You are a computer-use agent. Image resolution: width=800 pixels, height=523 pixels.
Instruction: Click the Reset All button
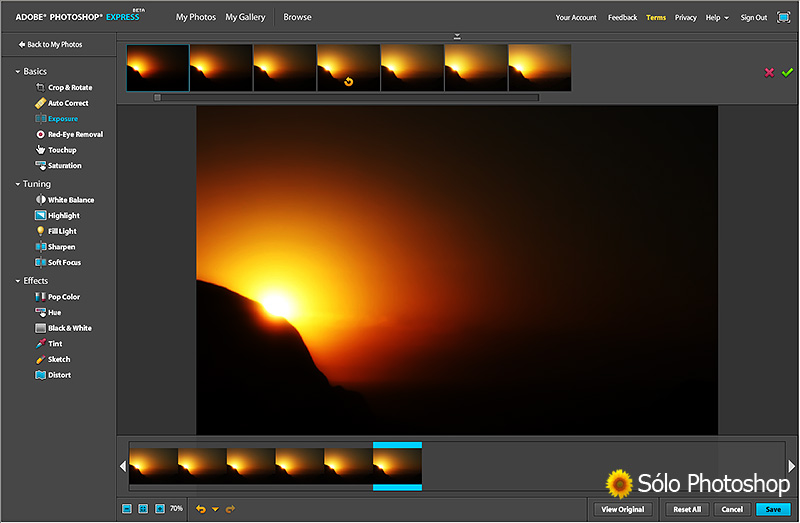[687, 509]
